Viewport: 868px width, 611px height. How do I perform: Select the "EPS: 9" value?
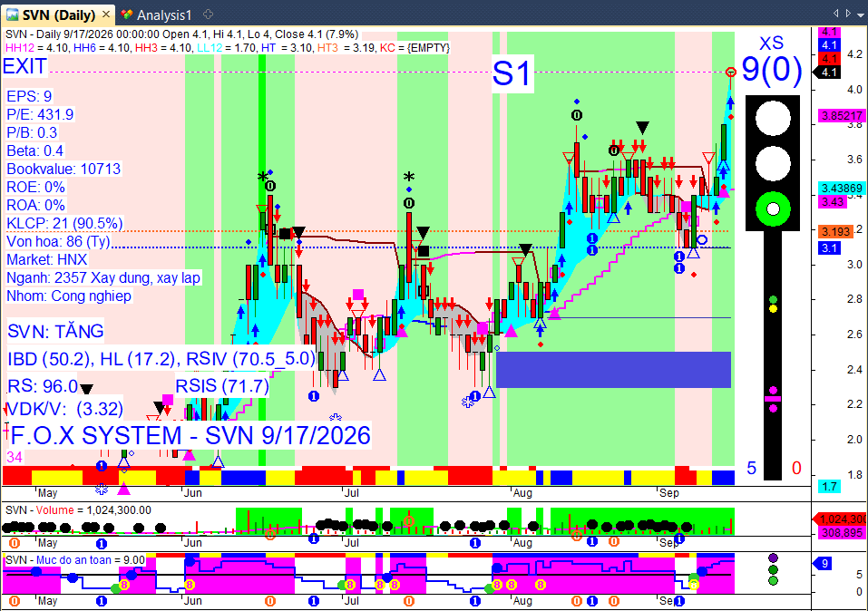[29, 96]
